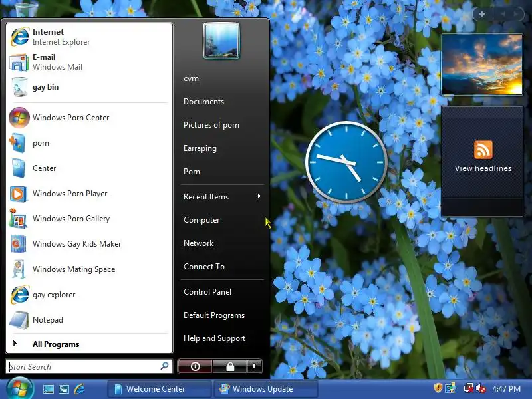Switch to Windows Update taskbar button
The image size is (532, 399).
(266, 389)
